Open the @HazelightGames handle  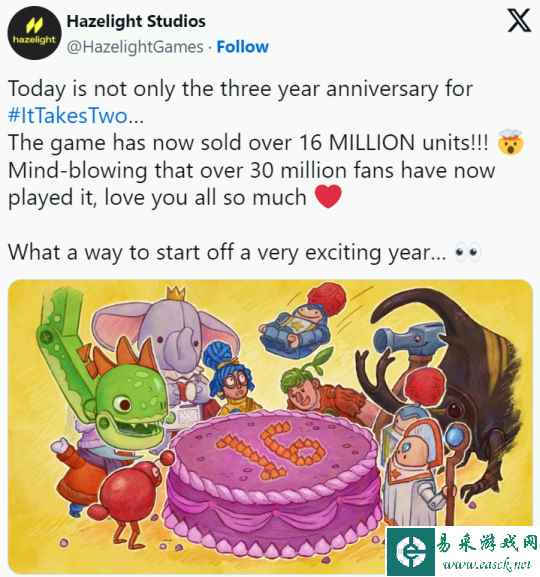point(135,47)
